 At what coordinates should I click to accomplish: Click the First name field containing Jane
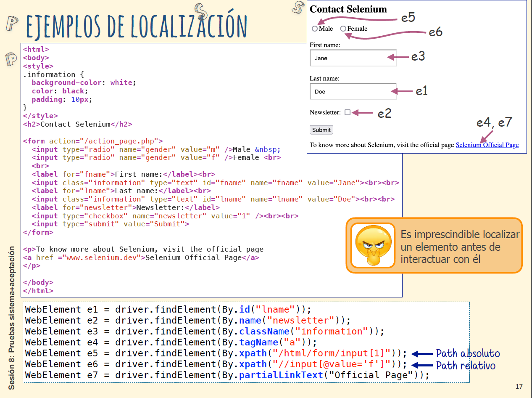(x=353, y=58)
